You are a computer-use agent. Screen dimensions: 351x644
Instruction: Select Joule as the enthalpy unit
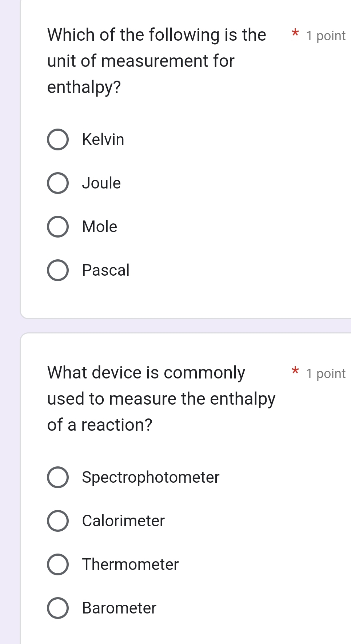click(58, 183)
